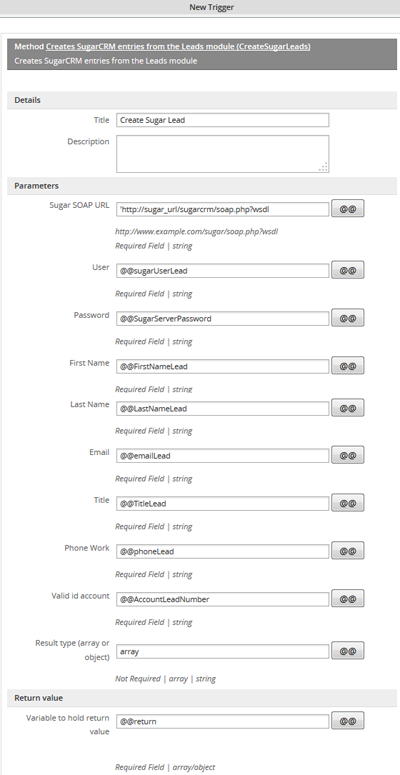
Task: Open variable picker next to Password field
Action: tap(348, 318)
